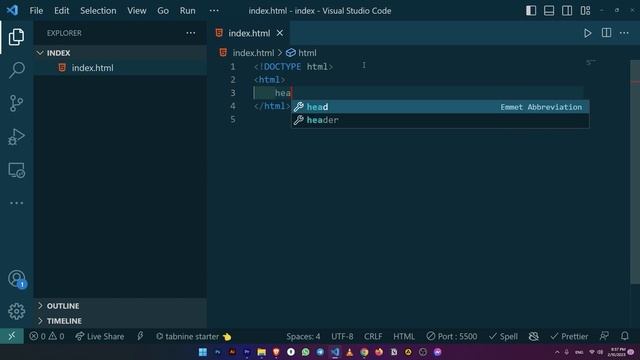Viewport: 640px width, 360px height.
Task: Change file encoding UTF-8
Action: coord(342,336)
